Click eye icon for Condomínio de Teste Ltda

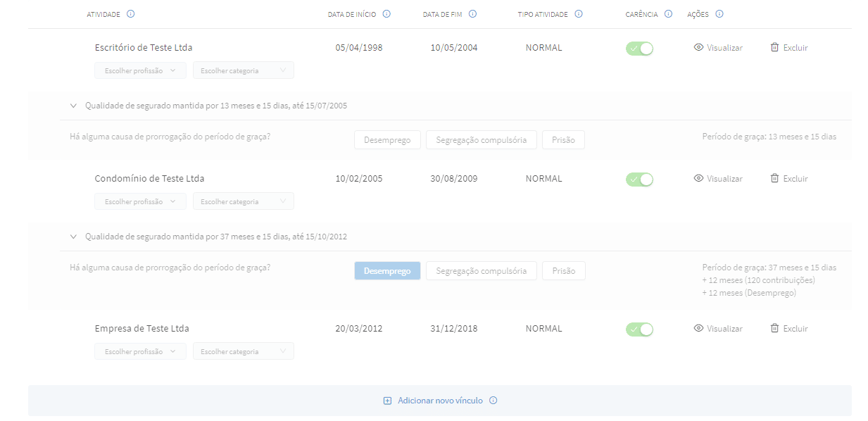698,179
